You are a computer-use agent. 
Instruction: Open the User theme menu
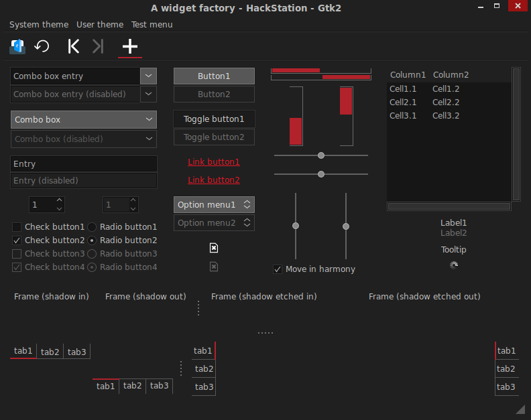coord(100,25)
